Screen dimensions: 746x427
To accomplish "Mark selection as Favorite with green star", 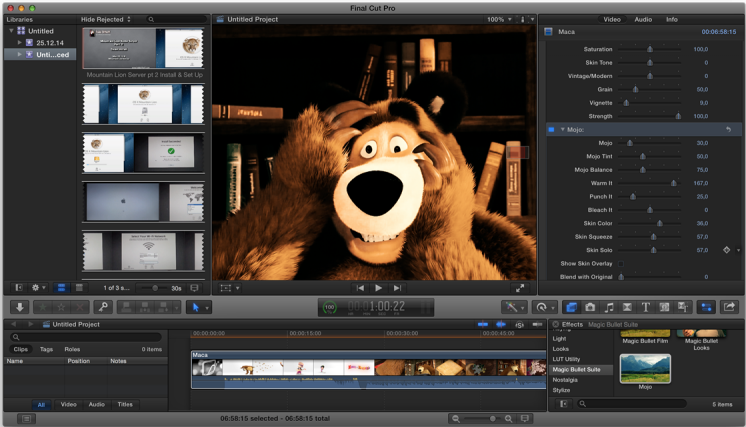I will tap(43, 307).
